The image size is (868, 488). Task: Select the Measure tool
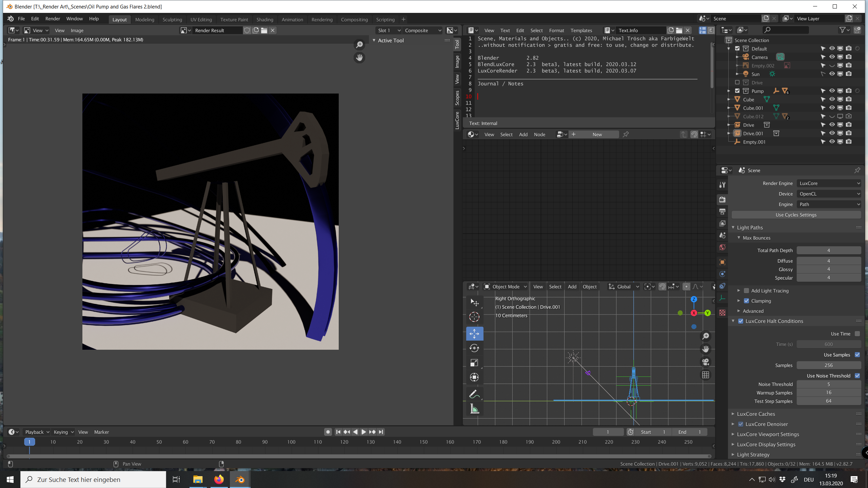[x=474, y=409]
